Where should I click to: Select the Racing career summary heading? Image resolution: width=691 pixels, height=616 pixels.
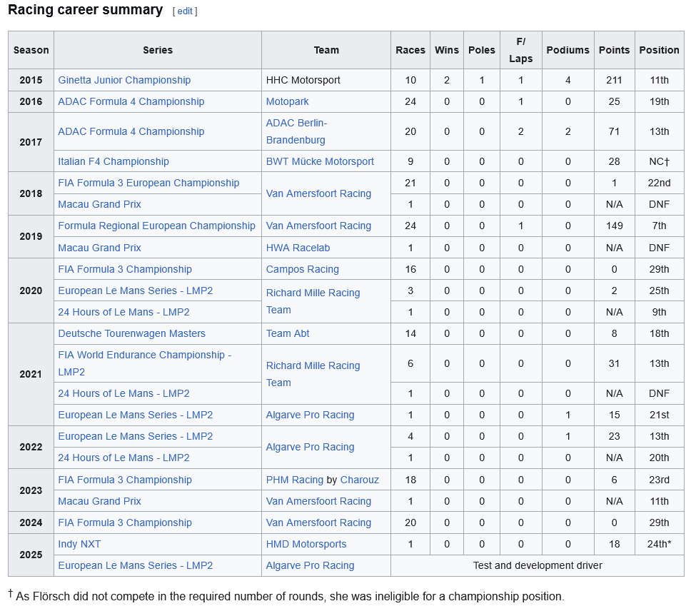[x=86, y=10]
